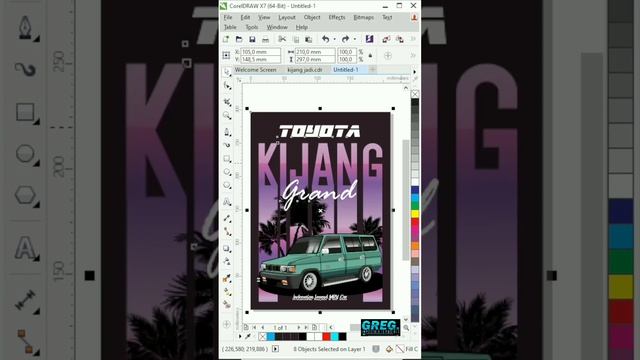This screenshot has width=640, height=360.
Task: Go to the last page button
Action: click(306, 327)
